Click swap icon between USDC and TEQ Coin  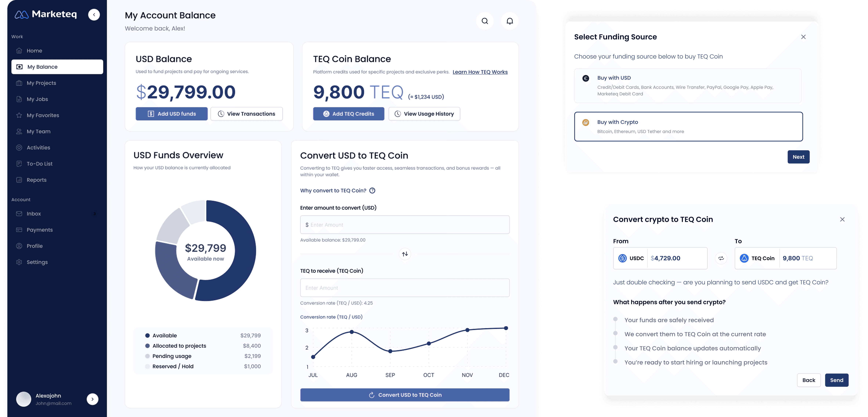pos(721,258)
